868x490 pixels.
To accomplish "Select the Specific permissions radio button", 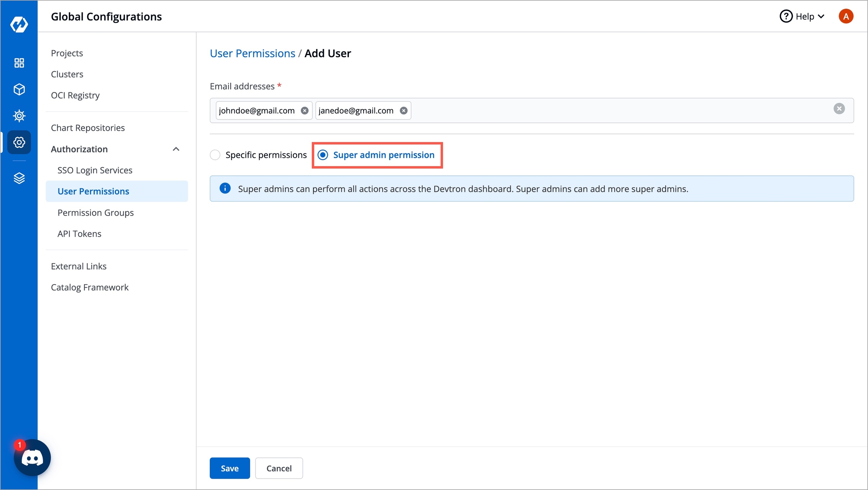I will pyautogui.click(x=215, y=155).
